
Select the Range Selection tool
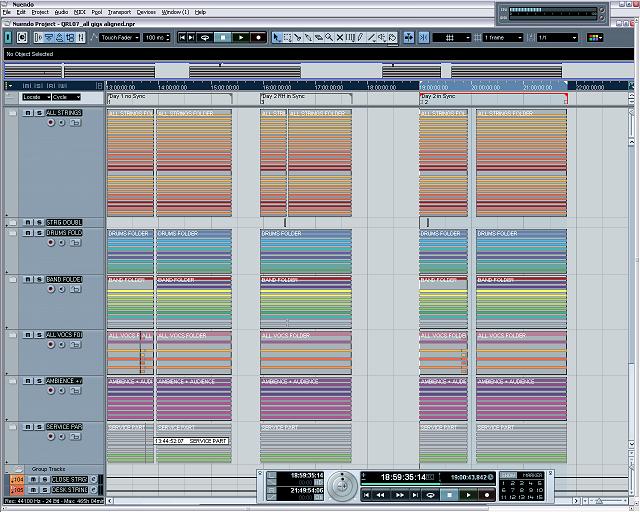pos(287,38)
